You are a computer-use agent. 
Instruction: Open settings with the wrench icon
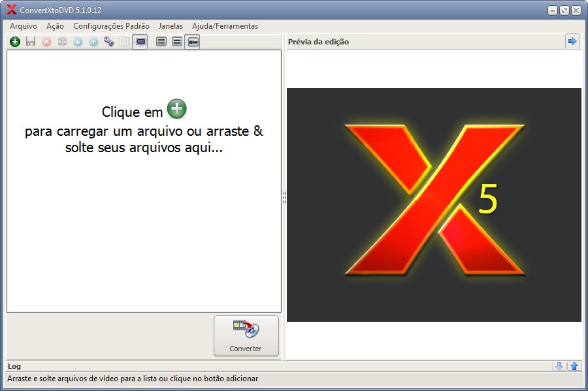click(108, 42)
